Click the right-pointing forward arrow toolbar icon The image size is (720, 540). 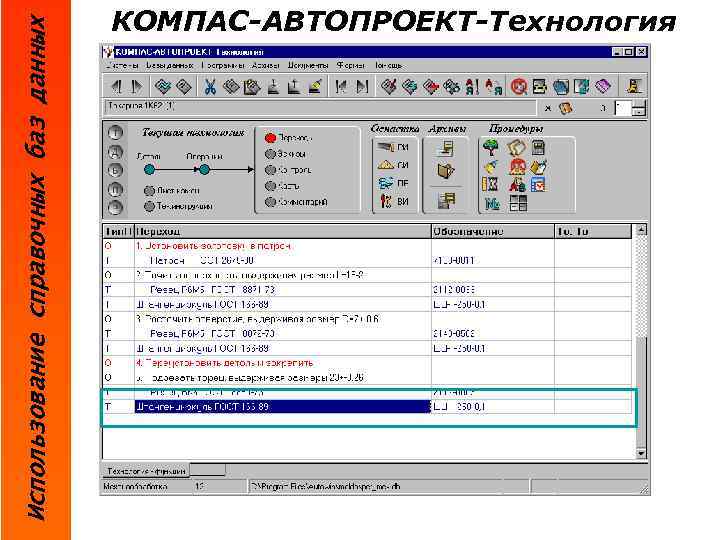click(x=137, y=86)
